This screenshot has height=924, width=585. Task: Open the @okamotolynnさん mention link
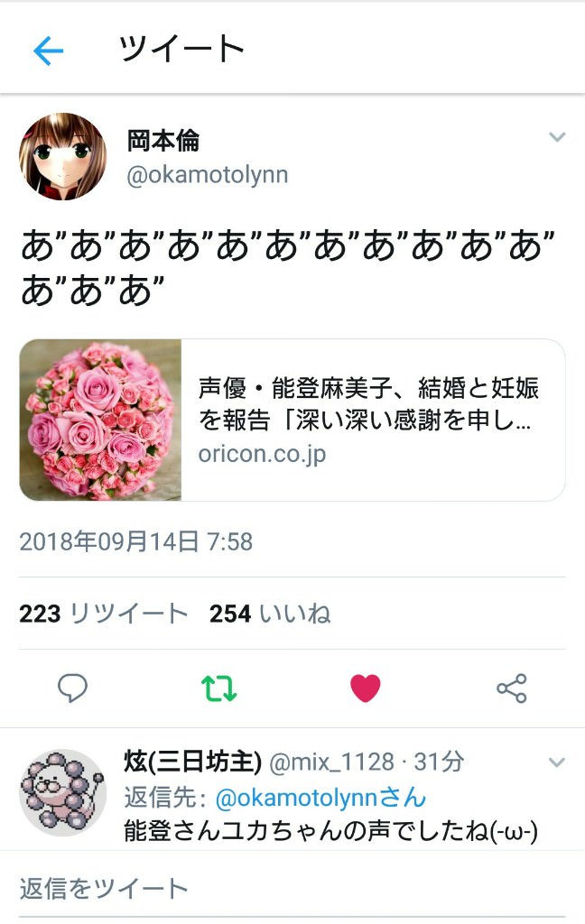point(320,798)
